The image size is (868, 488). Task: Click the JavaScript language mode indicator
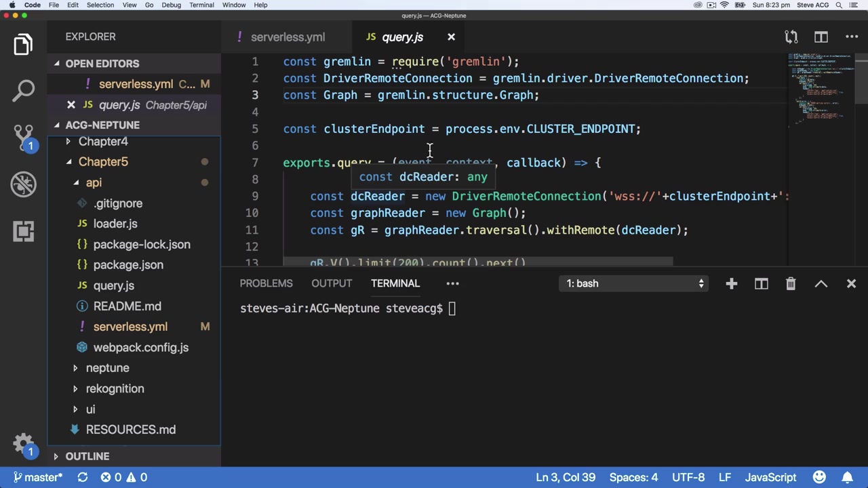point(770,477)
